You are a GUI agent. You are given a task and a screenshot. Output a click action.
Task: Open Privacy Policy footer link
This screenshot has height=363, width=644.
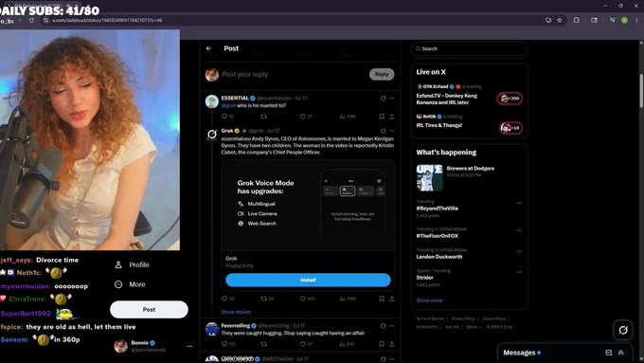tap(463, 318)
